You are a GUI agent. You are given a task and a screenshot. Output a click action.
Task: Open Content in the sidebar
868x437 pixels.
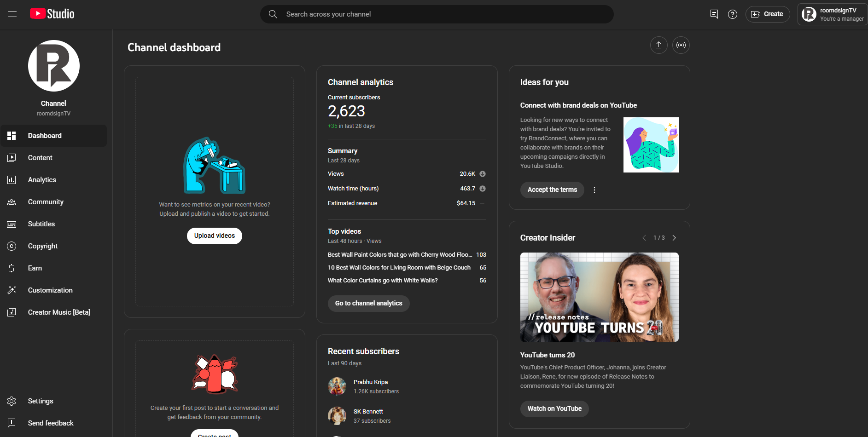point(54,158)
